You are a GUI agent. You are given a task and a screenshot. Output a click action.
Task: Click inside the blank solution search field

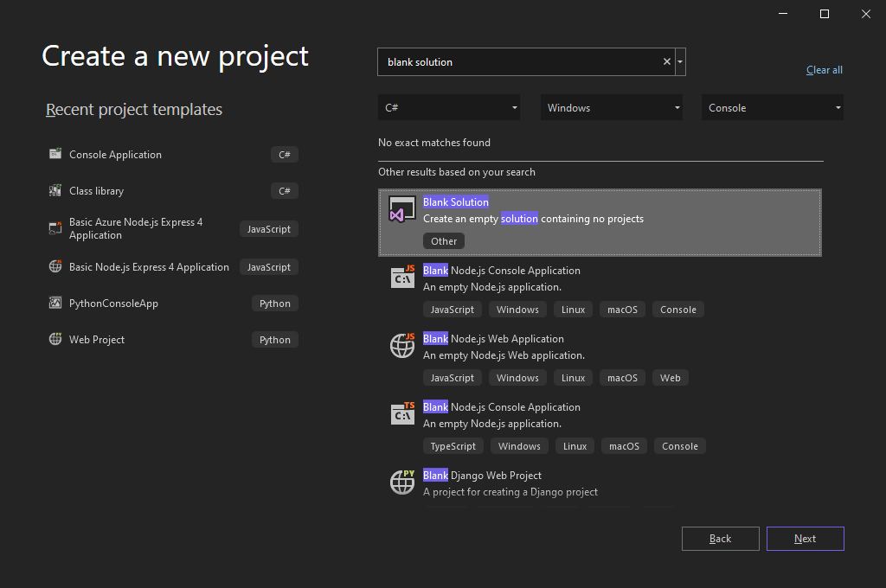click(x=519, y=62)
